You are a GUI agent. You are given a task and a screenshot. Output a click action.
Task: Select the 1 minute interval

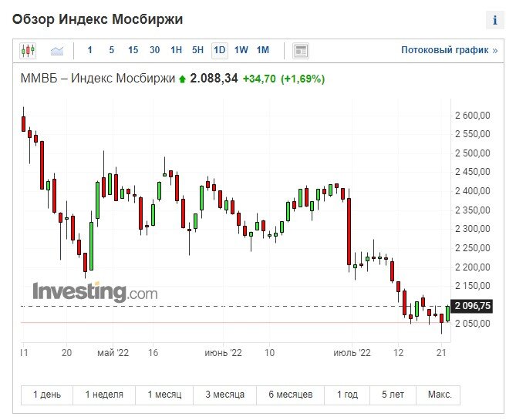(89, 50)
